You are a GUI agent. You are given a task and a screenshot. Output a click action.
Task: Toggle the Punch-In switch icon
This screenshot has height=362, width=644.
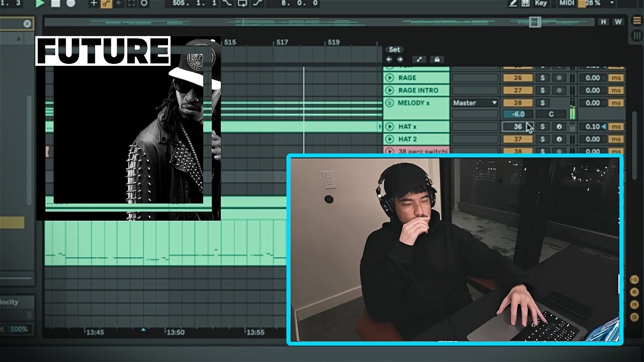(x=227, y=3)
